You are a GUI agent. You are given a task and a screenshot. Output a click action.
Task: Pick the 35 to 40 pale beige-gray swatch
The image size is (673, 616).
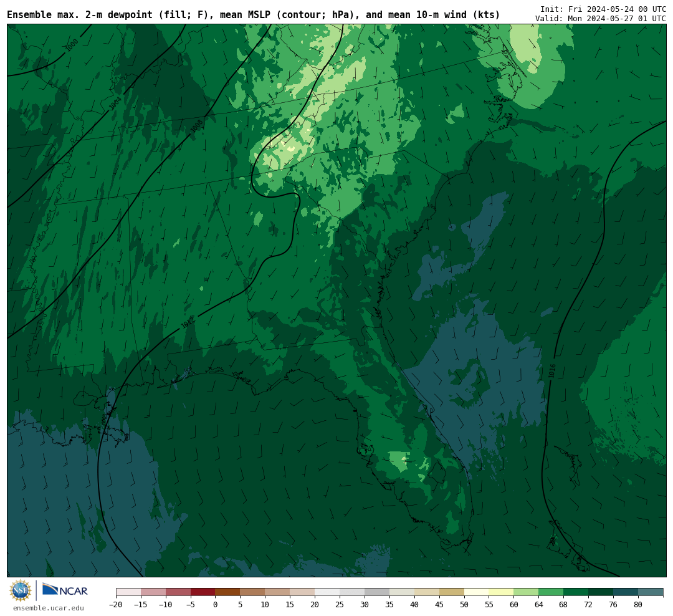pyautogui.click(x=402, y=592)
